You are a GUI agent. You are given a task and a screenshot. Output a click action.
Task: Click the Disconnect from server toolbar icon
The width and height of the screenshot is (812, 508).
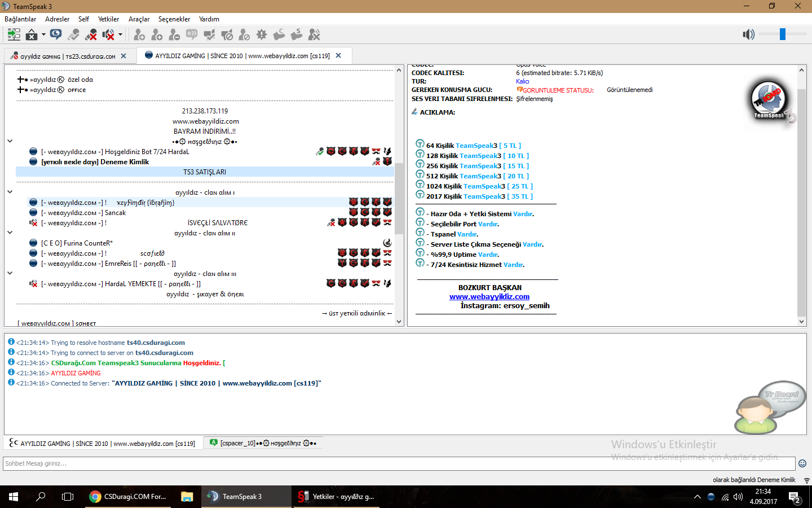click(x=32, y=35)
